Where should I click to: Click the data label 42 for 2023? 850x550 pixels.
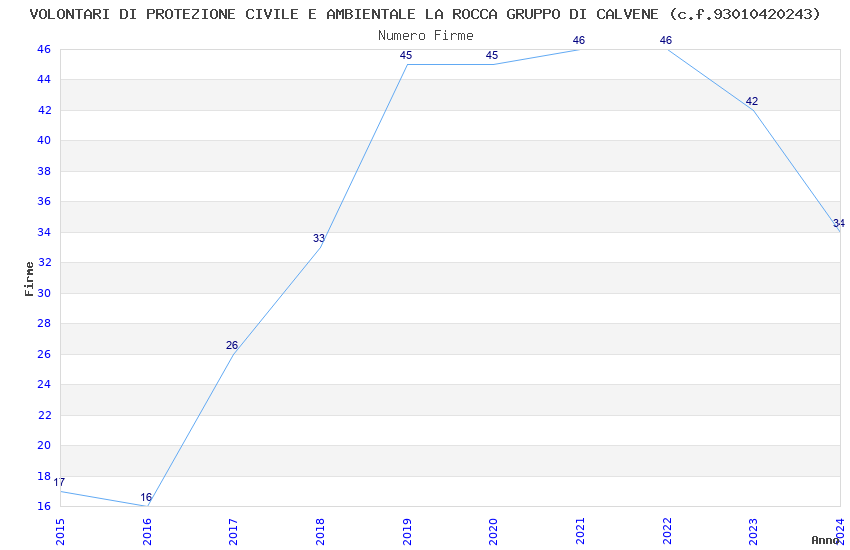click(x=751, y=101)
